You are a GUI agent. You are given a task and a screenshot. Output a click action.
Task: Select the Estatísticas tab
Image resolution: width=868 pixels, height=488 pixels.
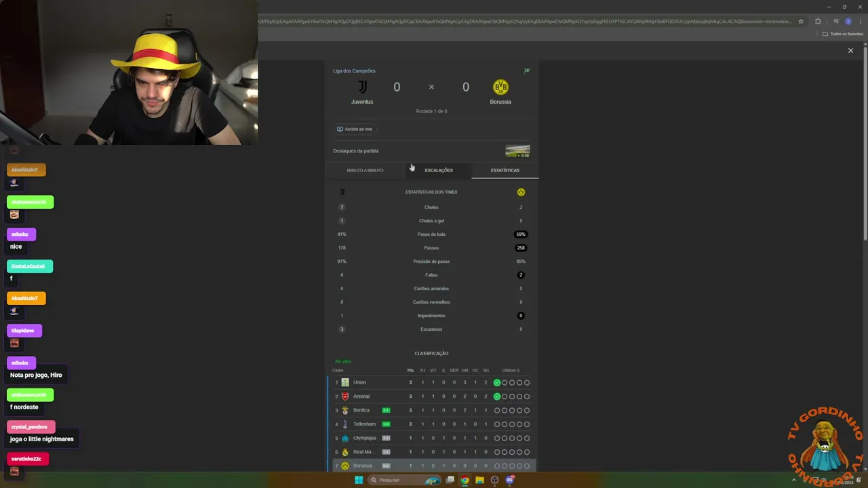click(505, 170)
